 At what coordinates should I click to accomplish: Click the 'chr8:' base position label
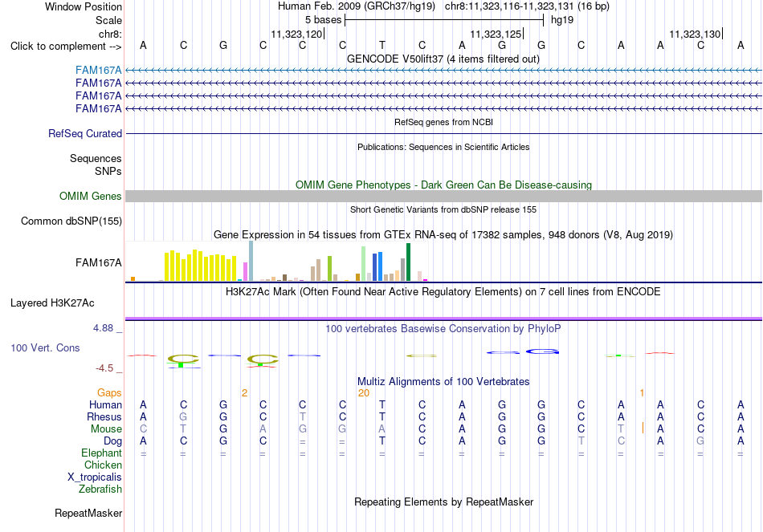coord(111,34)
